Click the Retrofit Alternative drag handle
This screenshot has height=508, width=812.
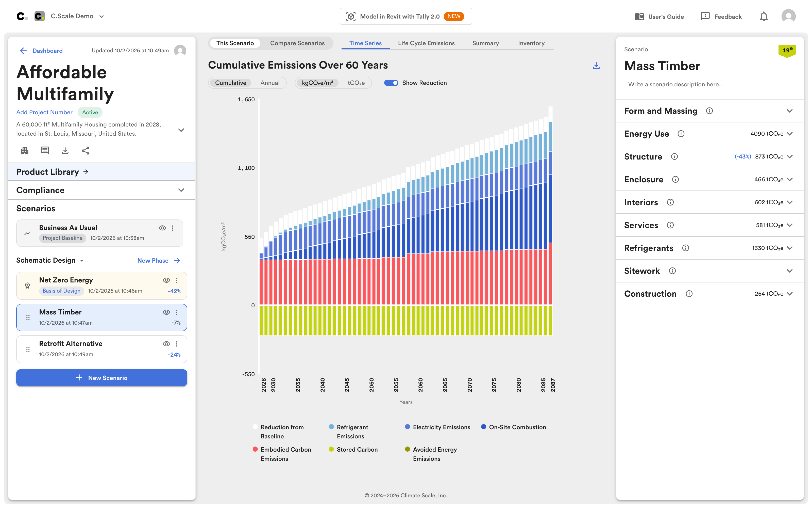[x=28, y=350]
